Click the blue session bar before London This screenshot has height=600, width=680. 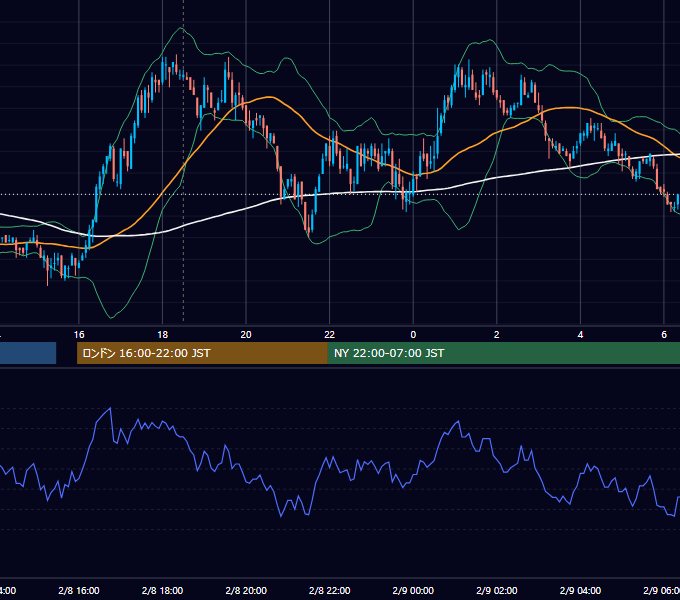pos(28,353)
